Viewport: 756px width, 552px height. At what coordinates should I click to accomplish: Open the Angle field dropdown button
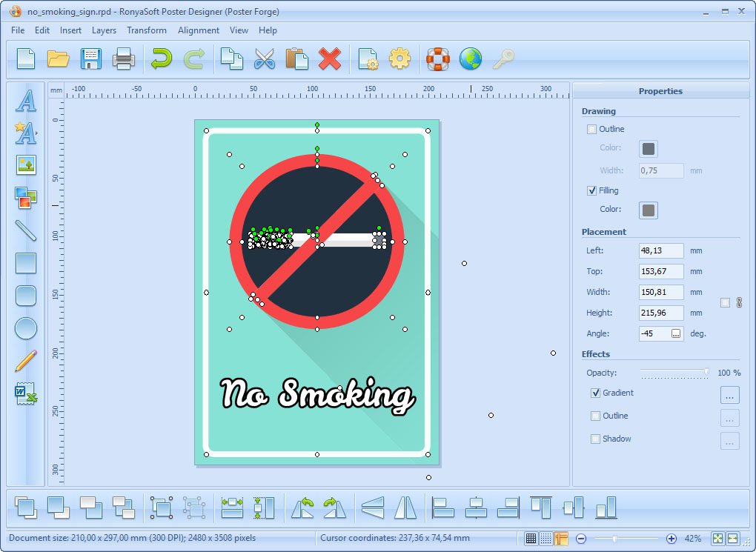point(676,333)
